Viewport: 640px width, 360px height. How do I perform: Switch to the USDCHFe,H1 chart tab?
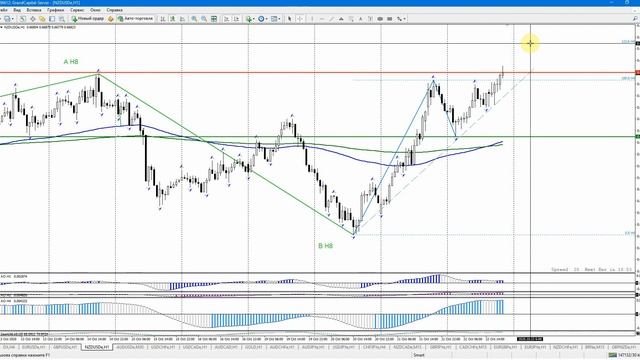[x=163, y=347]
